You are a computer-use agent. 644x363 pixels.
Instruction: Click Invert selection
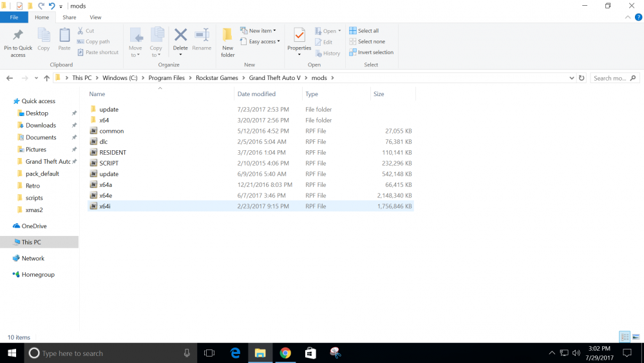tap(372, 52)
